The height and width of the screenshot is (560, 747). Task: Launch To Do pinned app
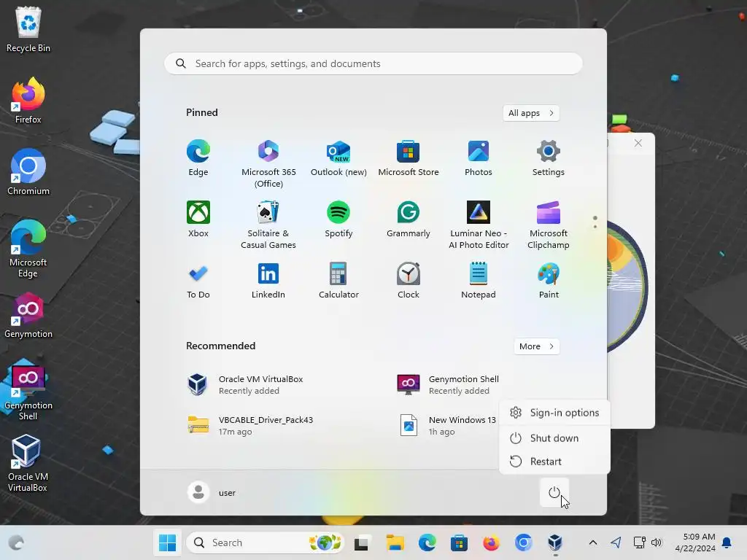click(x=198, y=281)
